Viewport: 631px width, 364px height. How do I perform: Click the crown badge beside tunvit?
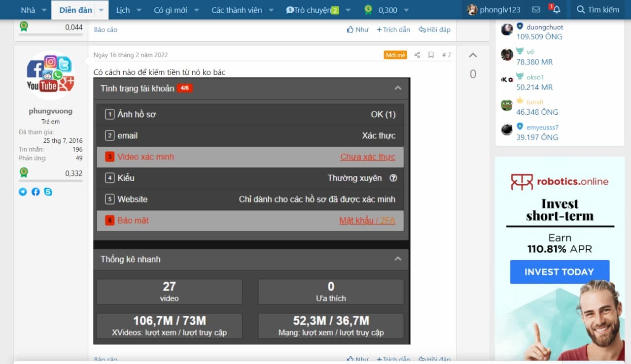tap(520, 101)
